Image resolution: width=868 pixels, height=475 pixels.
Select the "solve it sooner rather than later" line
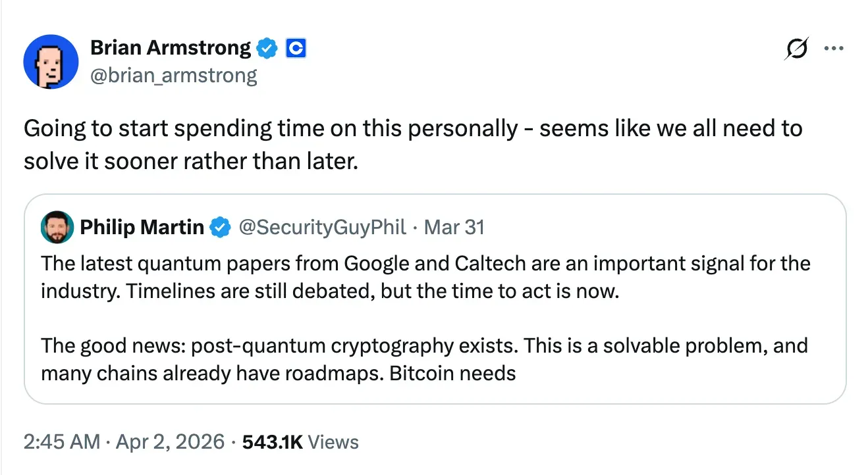pos(191,161)
